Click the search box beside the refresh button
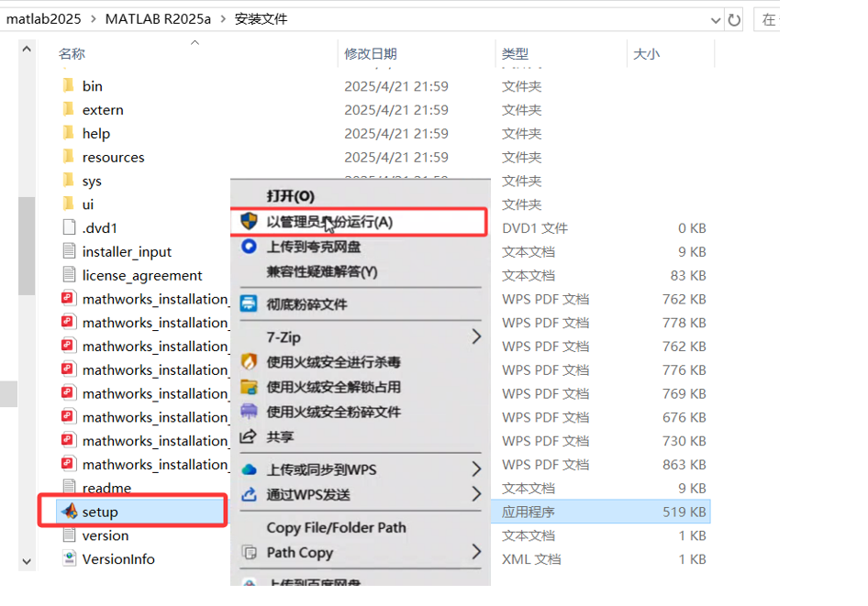 [768, 20]
